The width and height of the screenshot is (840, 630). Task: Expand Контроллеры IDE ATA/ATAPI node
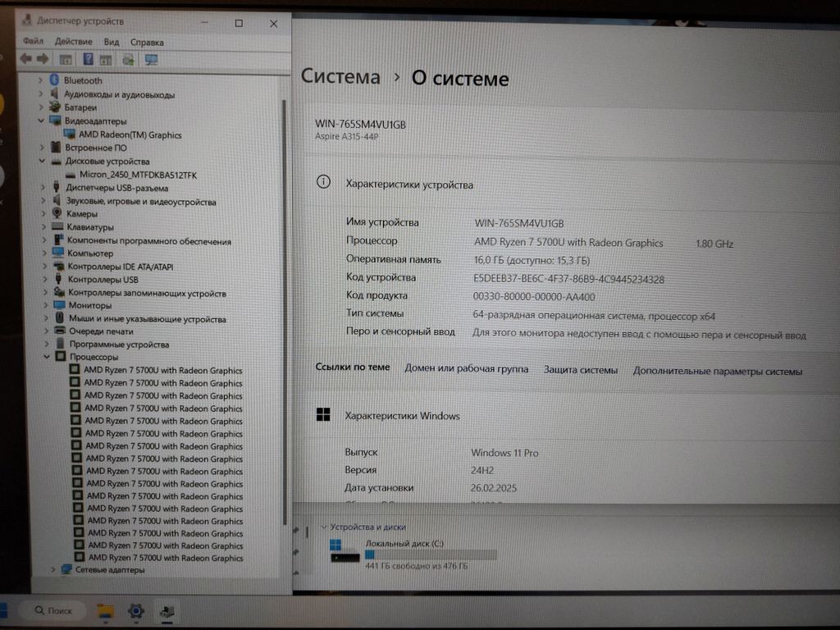[44, 267]
